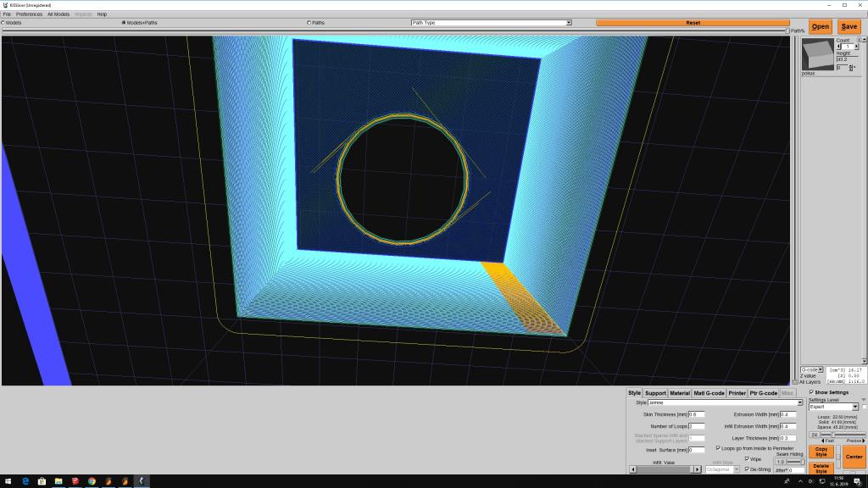
Task: Click the Skin Thickness input field
Action: tap(696, 414)
